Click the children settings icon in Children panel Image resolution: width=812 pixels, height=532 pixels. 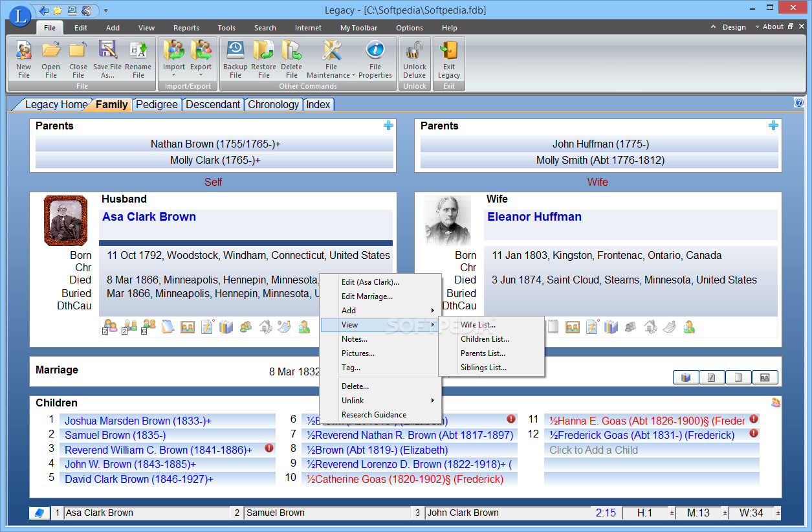tap(775, 403)
